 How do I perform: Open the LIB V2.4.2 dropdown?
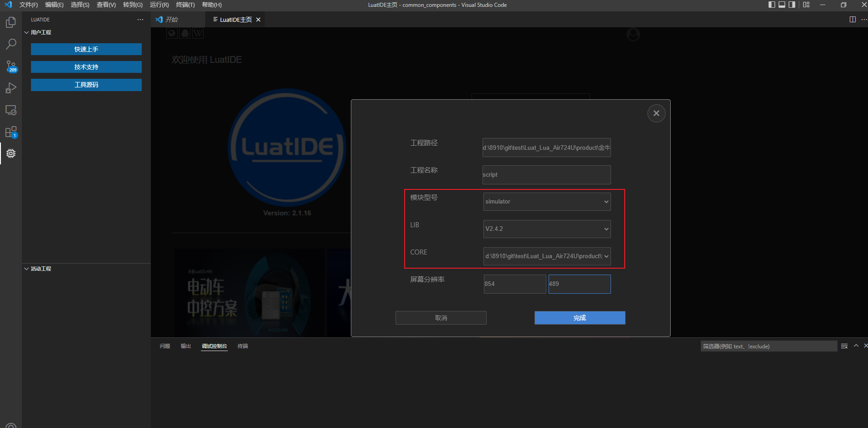pos(547,229)
